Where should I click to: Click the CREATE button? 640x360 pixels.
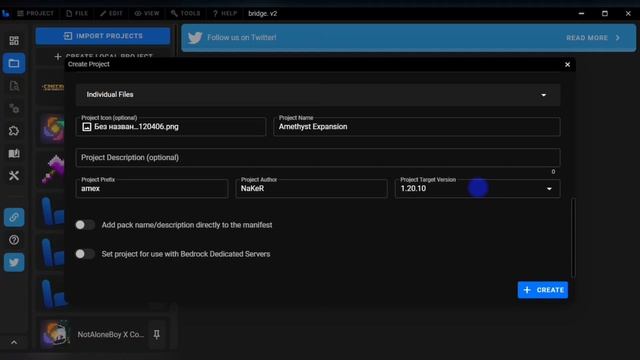click(x=542, y=290)
